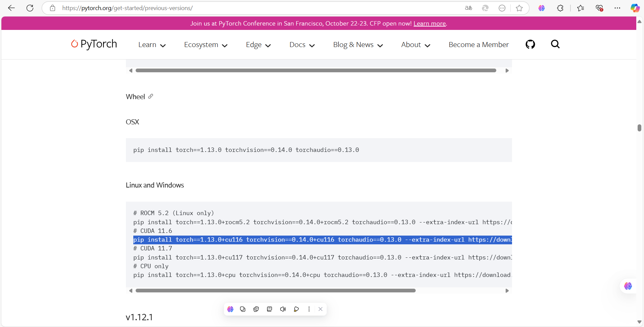Open browser Settings and more menu
This screenshot has width=644, height=327.
(617, 8)
